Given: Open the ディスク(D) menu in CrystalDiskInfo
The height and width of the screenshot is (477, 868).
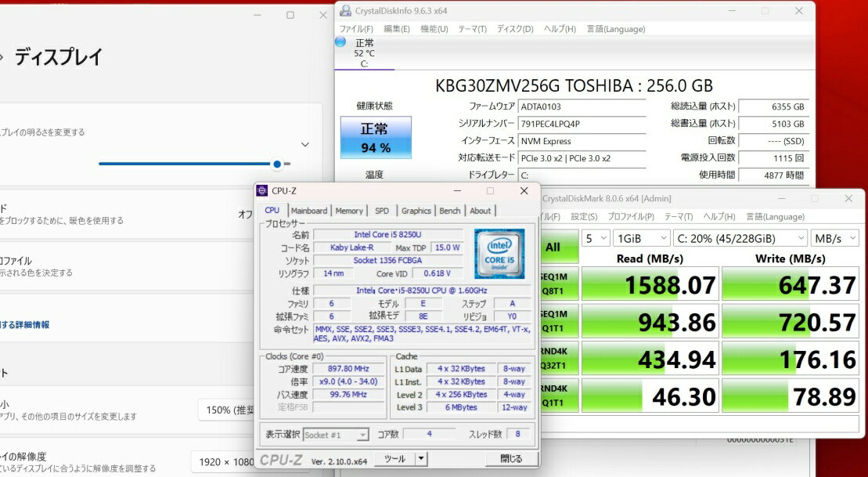Looking at the screenshot, I should (515, 29).
